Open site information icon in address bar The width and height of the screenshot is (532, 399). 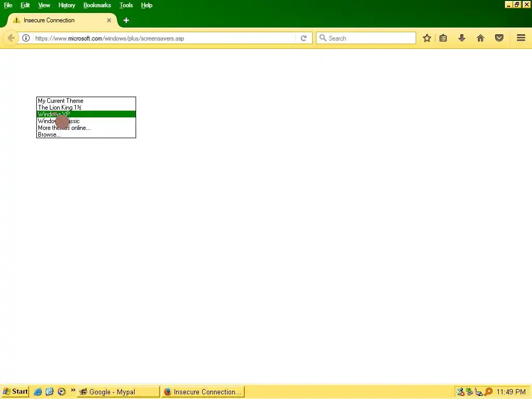(x=26, y=38)
